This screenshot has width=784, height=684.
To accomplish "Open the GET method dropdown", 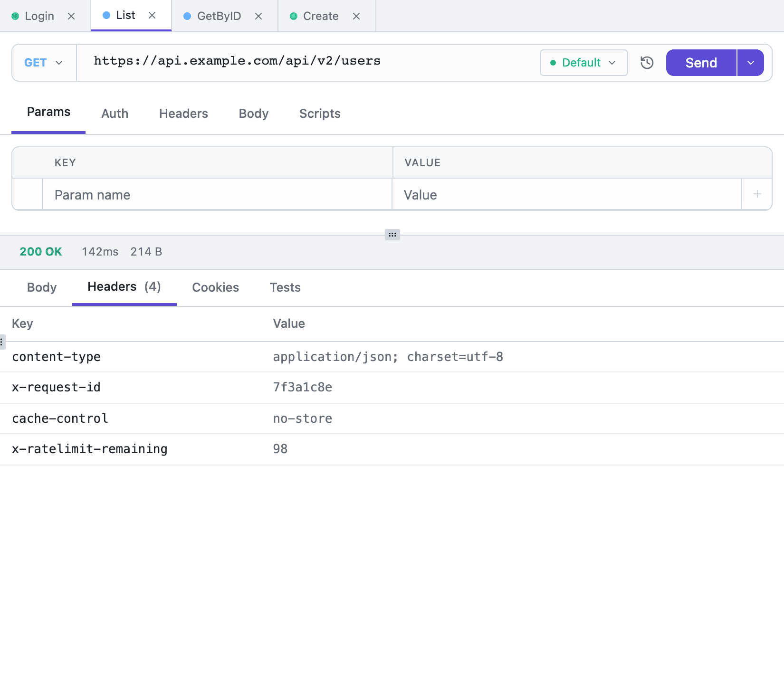I will [x=44, y=63].
